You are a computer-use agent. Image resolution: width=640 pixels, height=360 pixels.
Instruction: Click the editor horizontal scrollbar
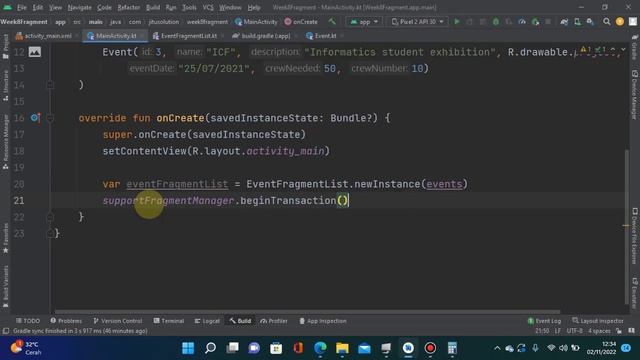(307, 312)
